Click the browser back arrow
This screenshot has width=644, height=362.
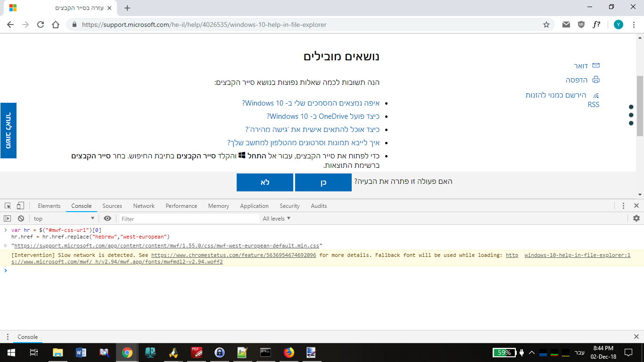pos(10,25)
